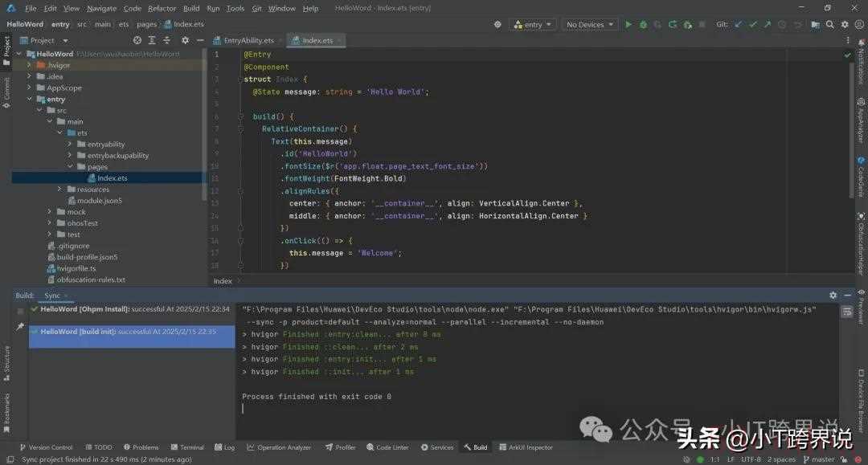Open the Build menu
Image resolution: width=868 pixels, height=465 pixels.
191,8
